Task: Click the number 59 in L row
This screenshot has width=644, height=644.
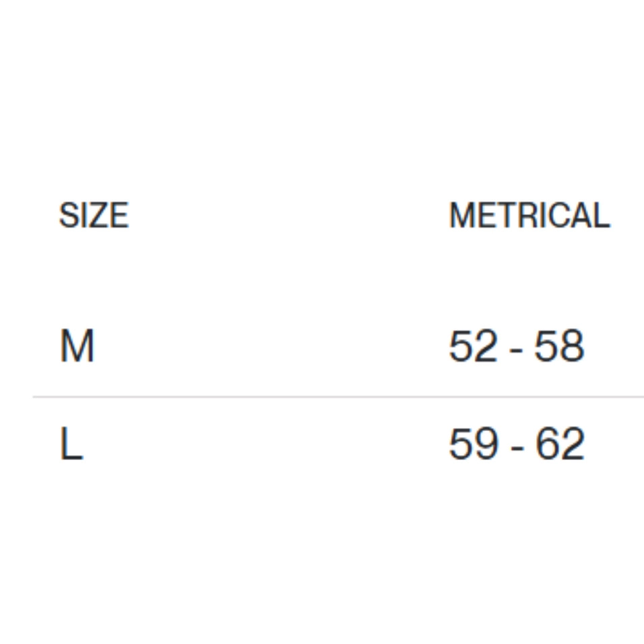Action: pyautogui.click(x=473, y=445)
